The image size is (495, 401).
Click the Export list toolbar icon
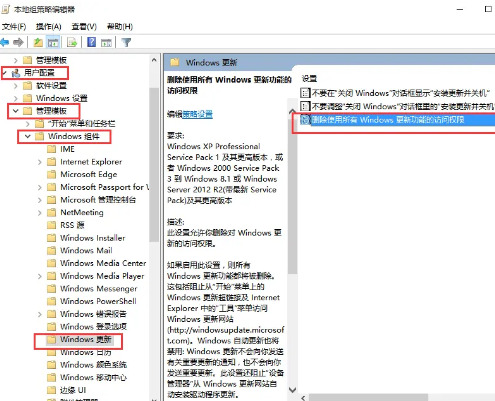[x=72, y=42]
